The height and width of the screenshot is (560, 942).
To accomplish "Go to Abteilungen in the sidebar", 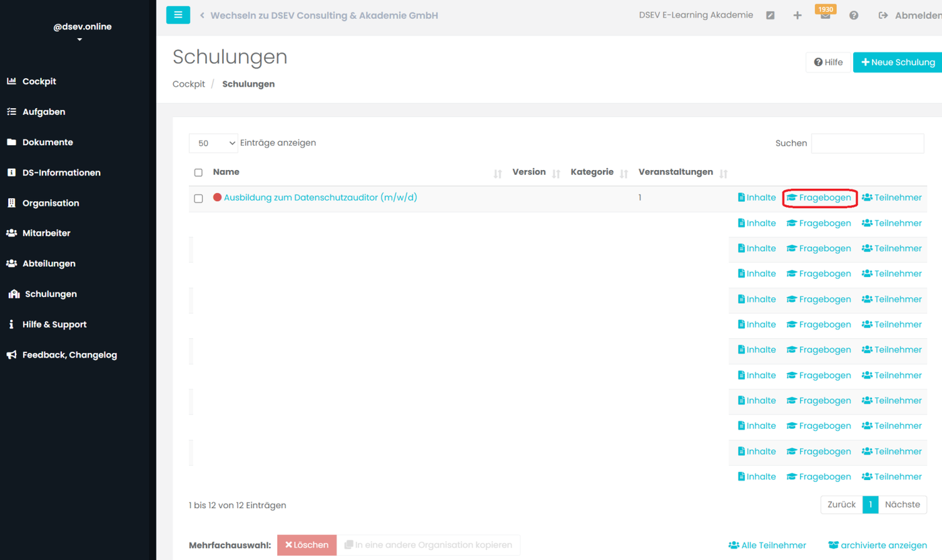I will (x=41, y=264).
